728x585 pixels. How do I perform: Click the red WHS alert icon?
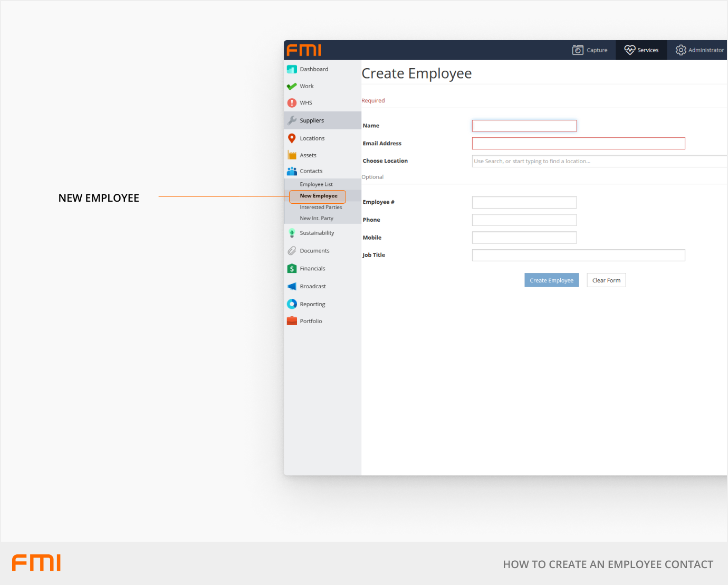(x=292, y=103)
